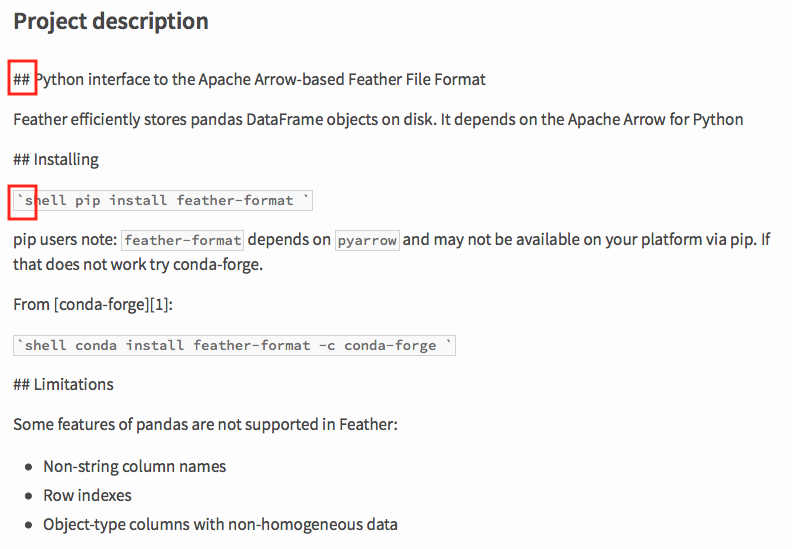This screenshot has height=549, width=792.
Task: Click the Project description heading
Action: click(111, 22)
